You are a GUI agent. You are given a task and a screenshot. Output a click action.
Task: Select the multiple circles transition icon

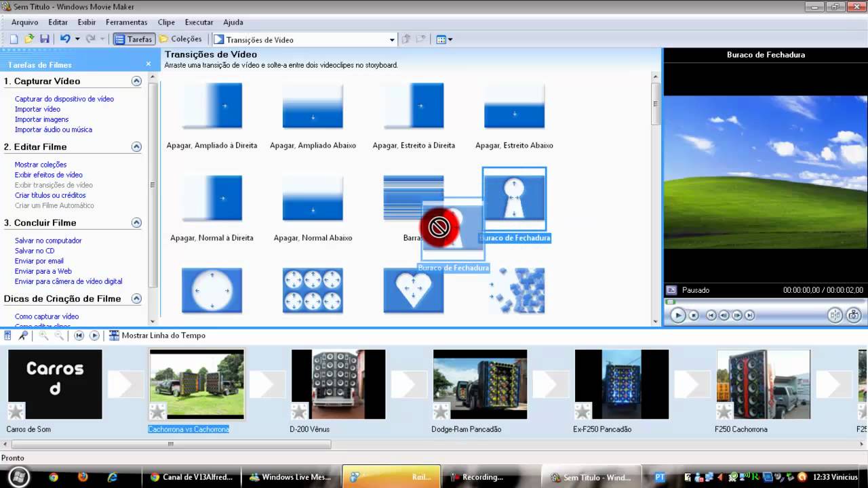313,291
